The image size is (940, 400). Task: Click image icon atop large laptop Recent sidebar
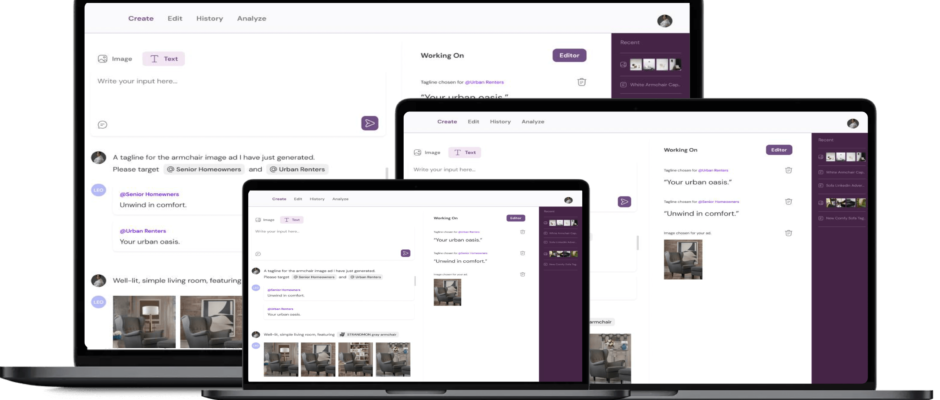(623, 64)
